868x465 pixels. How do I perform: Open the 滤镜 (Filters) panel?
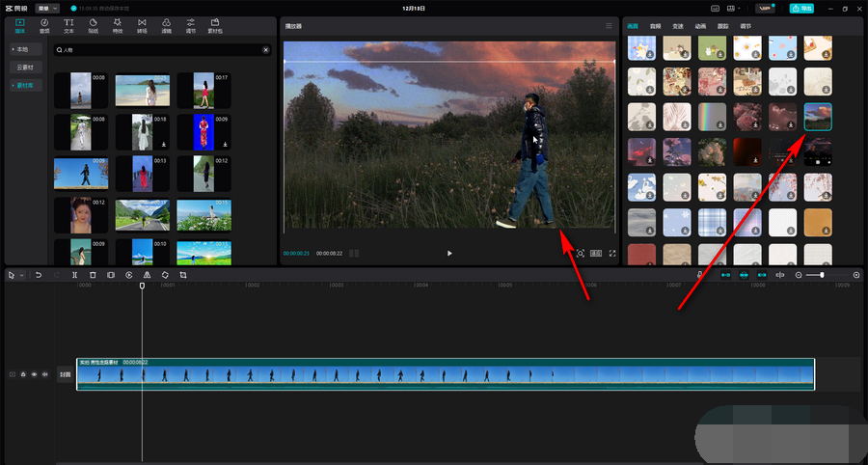pos(166,24)
